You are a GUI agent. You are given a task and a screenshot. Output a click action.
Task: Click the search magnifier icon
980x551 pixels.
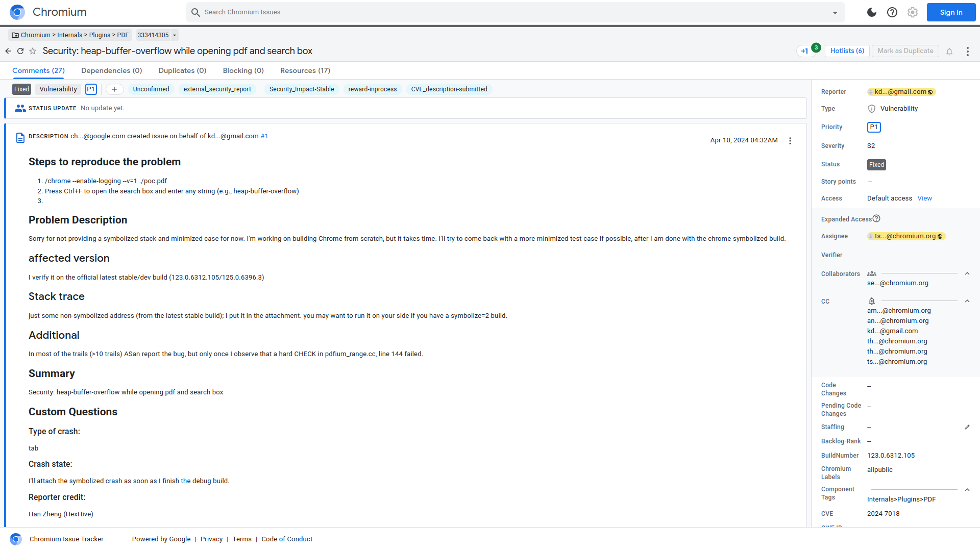195,12
